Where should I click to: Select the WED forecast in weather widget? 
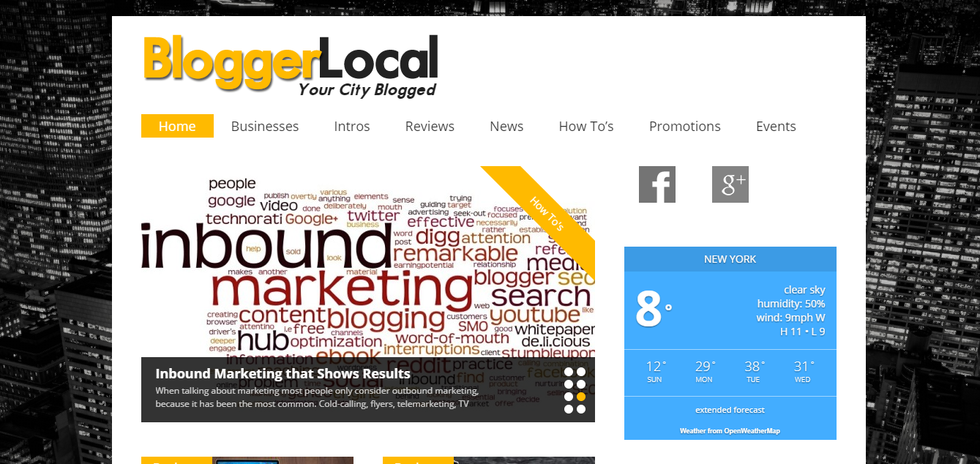click(x=803, y=372)
